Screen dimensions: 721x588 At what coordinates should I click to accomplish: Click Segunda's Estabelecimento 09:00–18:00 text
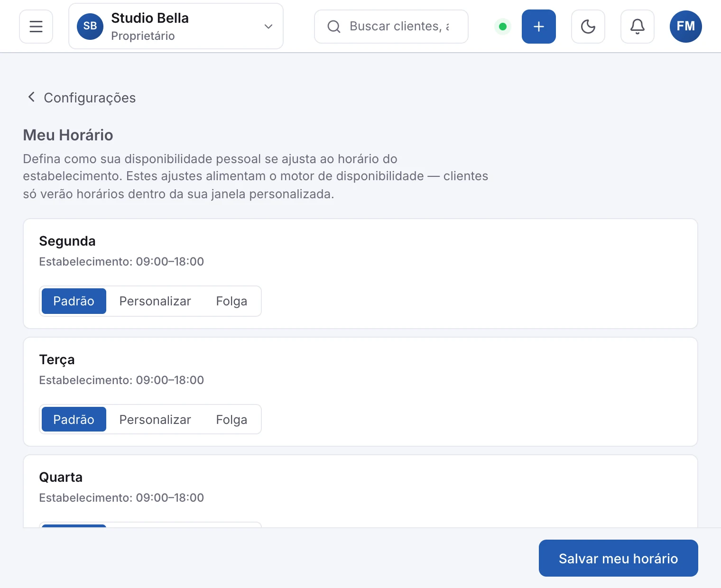(121, 261)
